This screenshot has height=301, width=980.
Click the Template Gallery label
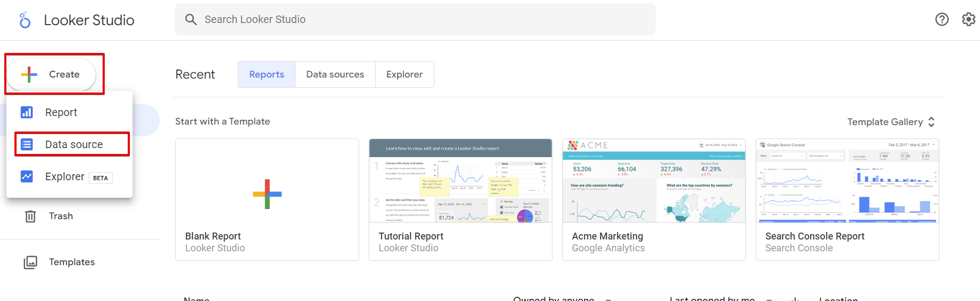[x=885, y=122]
